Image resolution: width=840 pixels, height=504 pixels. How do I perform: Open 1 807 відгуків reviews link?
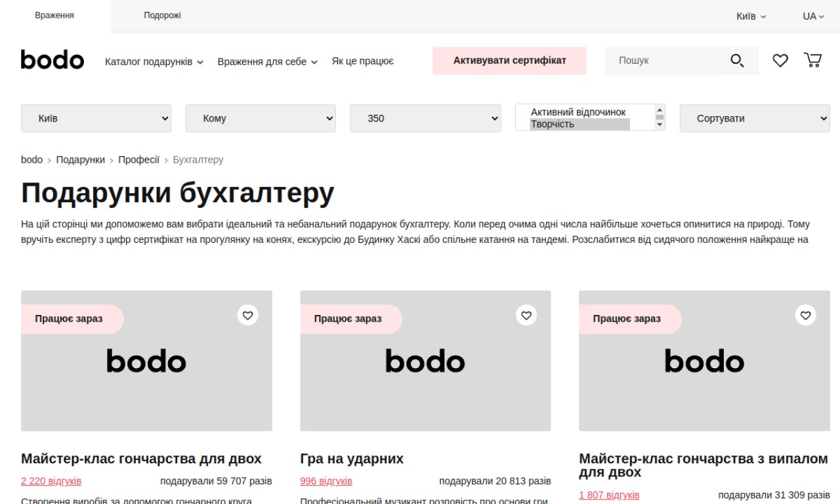[609, 495]
